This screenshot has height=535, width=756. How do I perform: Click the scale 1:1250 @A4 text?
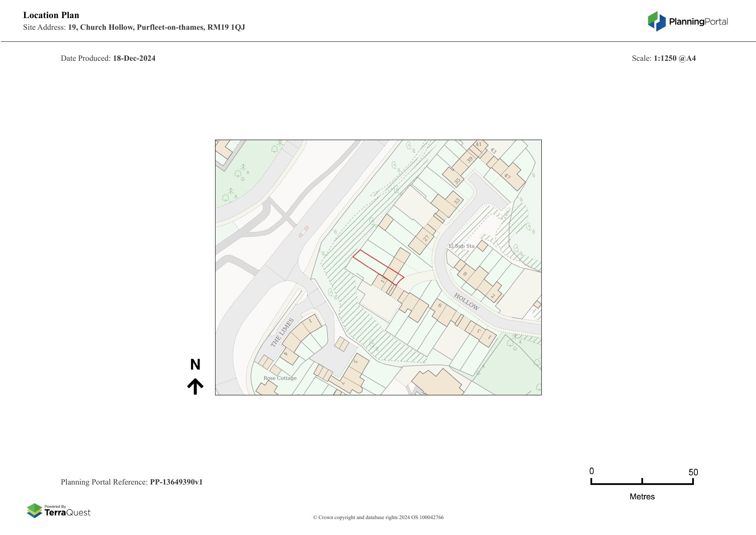coord(675,58)
